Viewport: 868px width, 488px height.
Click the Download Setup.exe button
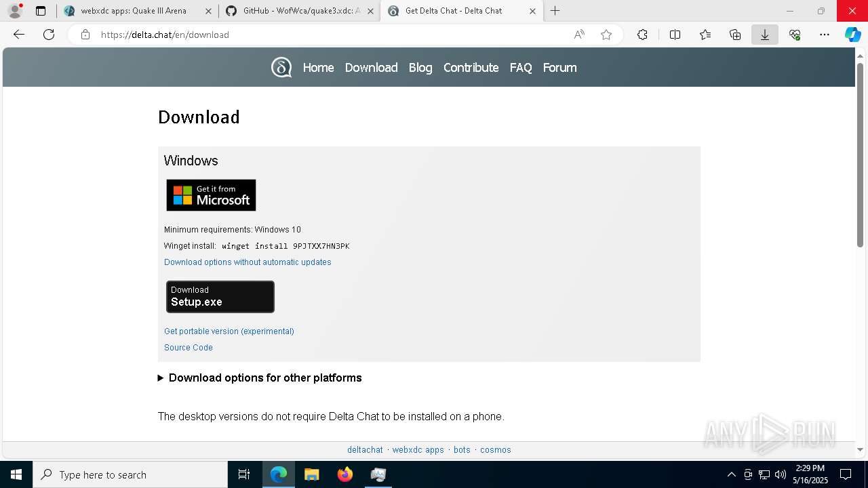point(220,297)
